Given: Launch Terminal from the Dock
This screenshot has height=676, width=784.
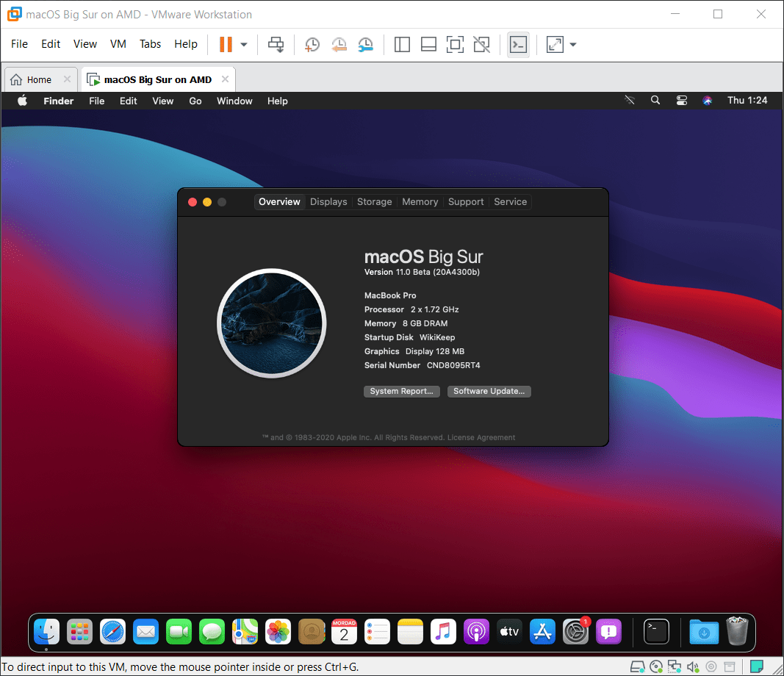Looking at the screenshot, I should point(656,631).
